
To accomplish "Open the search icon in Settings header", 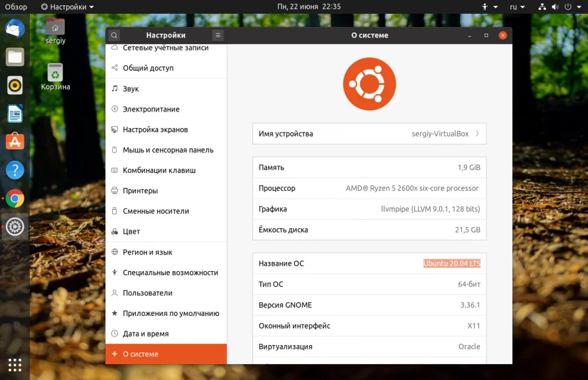I will point(114,35).
